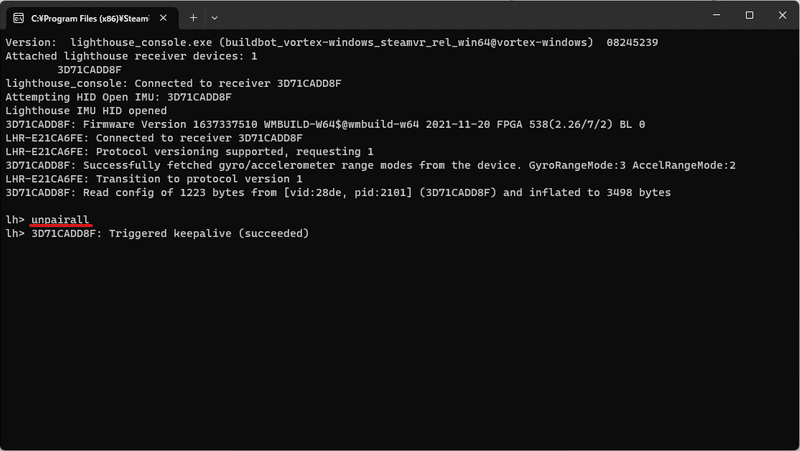The height and width of the screenshot is (451, 800).
Task: Click the terminal icon on the tab
Action: click(x=18, y=18)
